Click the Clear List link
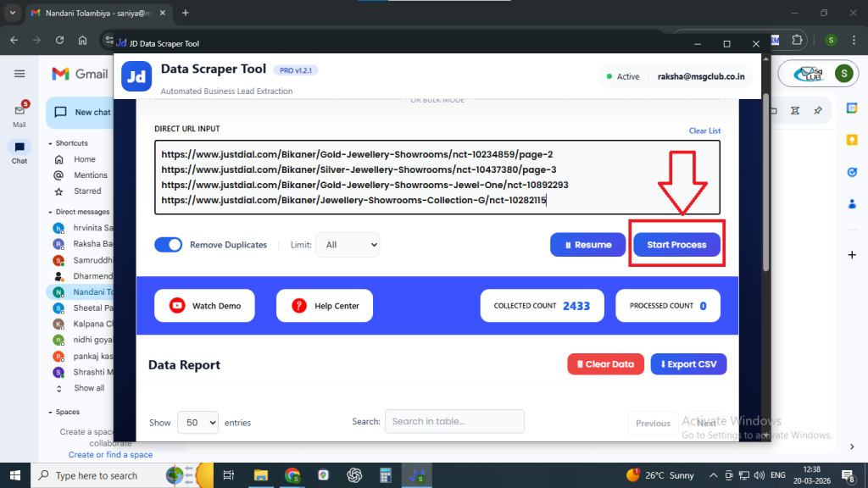This screenshot has height=488, width=868. pyautogui.click(x=704, y=131)
